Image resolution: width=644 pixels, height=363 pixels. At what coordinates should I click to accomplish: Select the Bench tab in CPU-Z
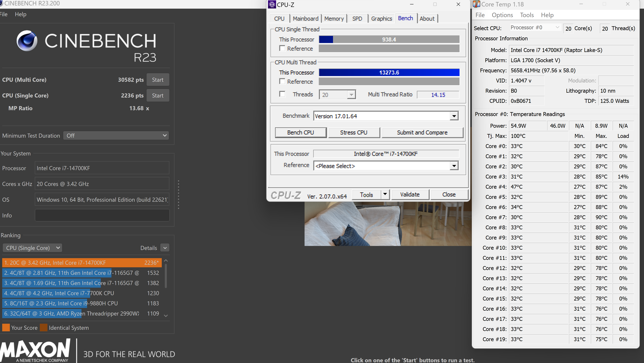tap(406, 18)
